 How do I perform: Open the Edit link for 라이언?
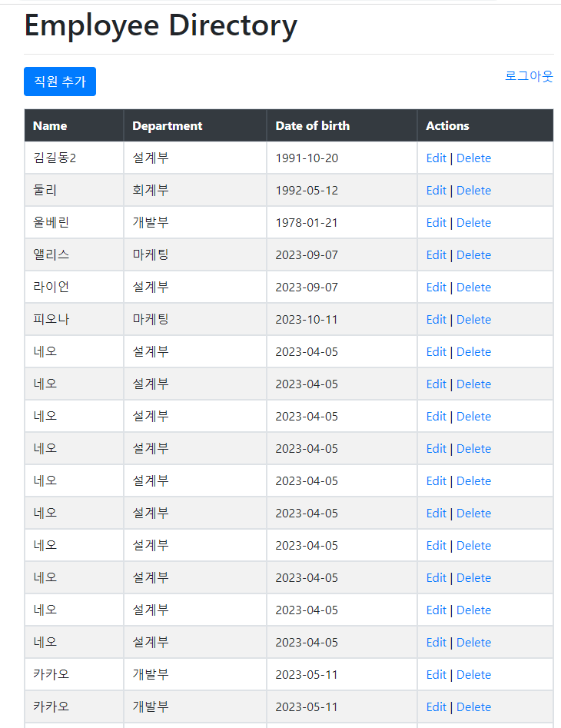(x=437, y=288)
